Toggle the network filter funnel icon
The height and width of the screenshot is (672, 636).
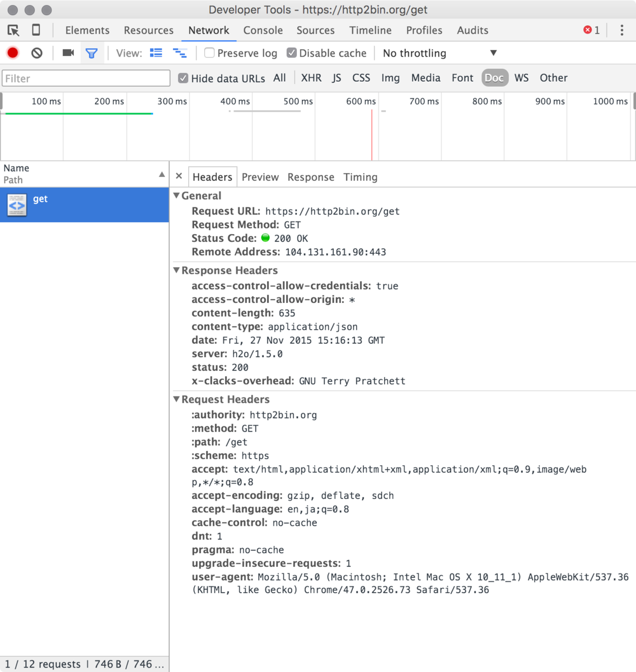(92, 53)
